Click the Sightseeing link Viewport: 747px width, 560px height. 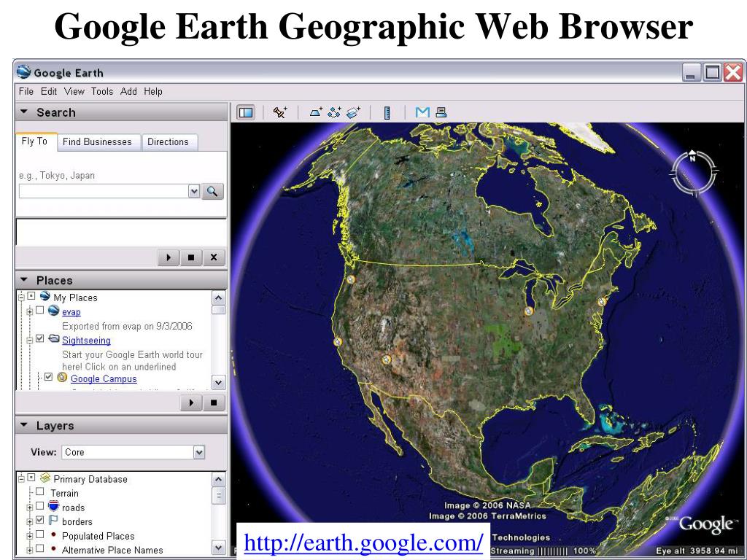[x=86, y=341]
